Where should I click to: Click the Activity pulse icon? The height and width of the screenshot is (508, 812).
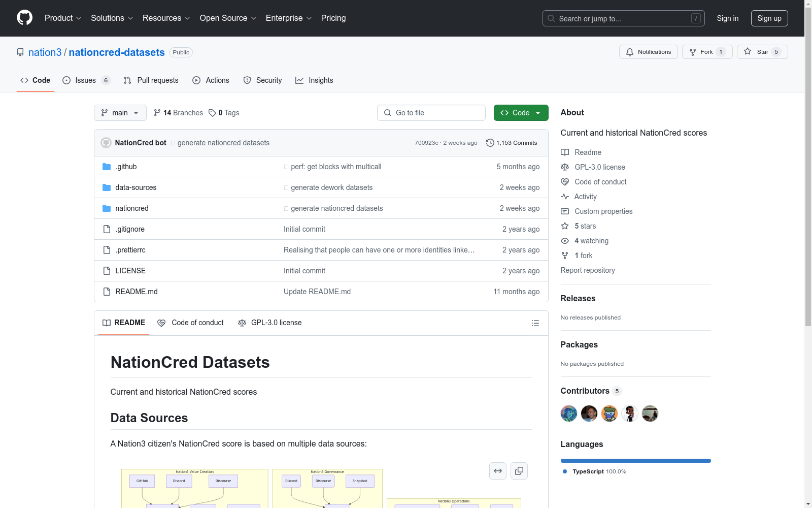pyautogui.click(x=565, y=197)
